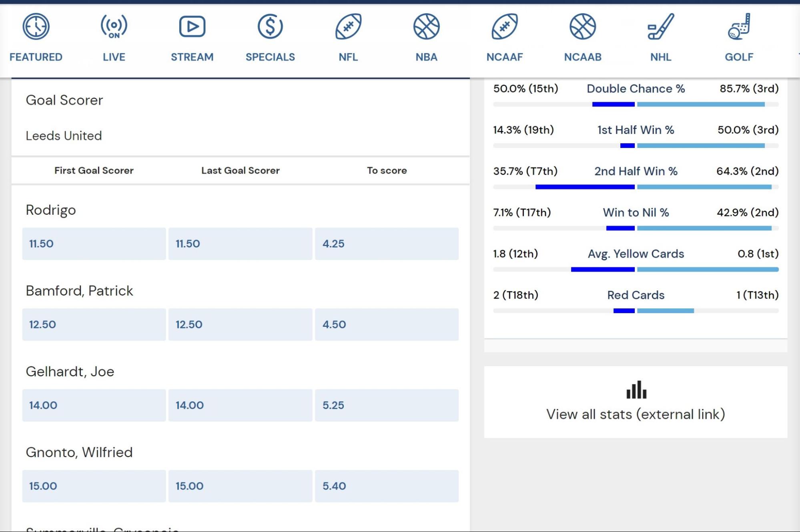Image resolution: width=800 pixels, height=532 pixels.
Task: Select the NBA basketball icon
Action: point(426,27)
